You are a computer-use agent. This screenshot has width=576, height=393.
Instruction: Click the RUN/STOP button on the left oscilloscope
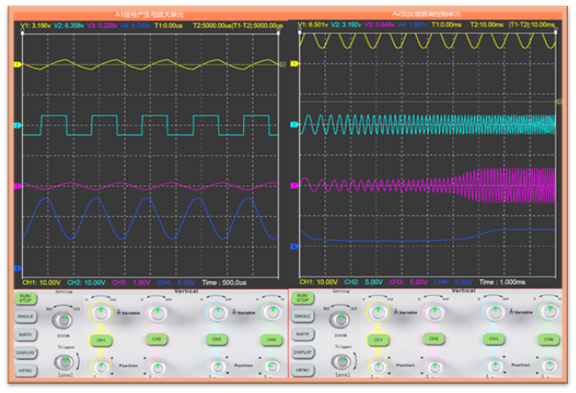26,298
